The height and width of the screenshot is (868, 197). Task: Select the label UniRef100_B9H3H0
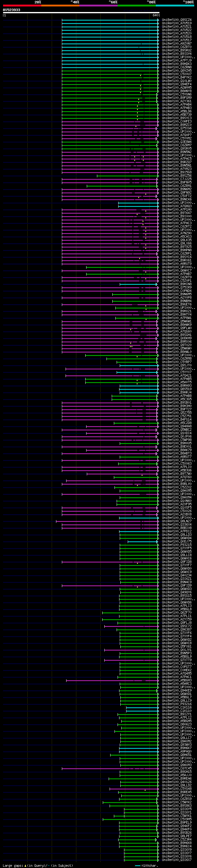pyautogui.click(x=176, y=406)
